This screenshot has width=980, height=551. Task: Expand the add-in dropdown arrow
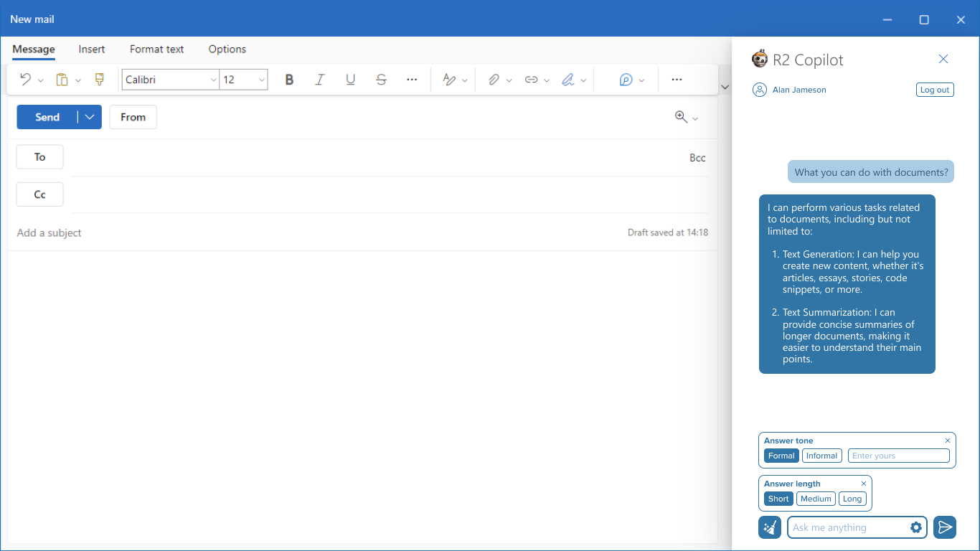point(641,80)
